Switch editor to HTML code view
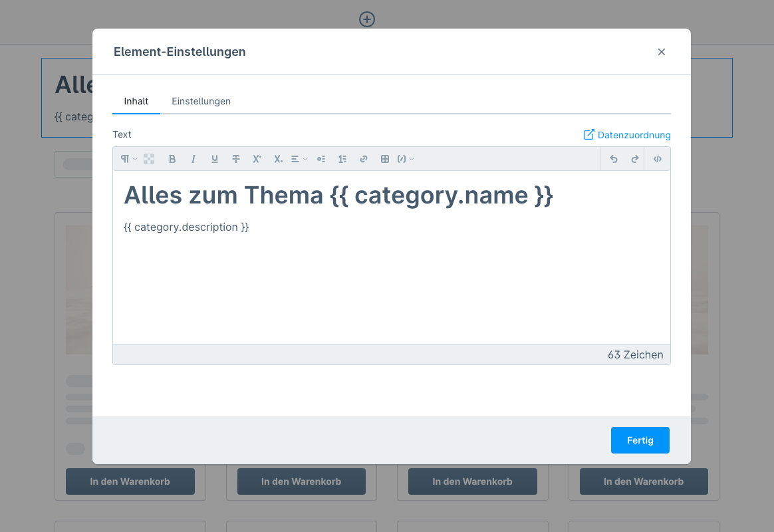774x532 pixels. [x=658, y=159]
